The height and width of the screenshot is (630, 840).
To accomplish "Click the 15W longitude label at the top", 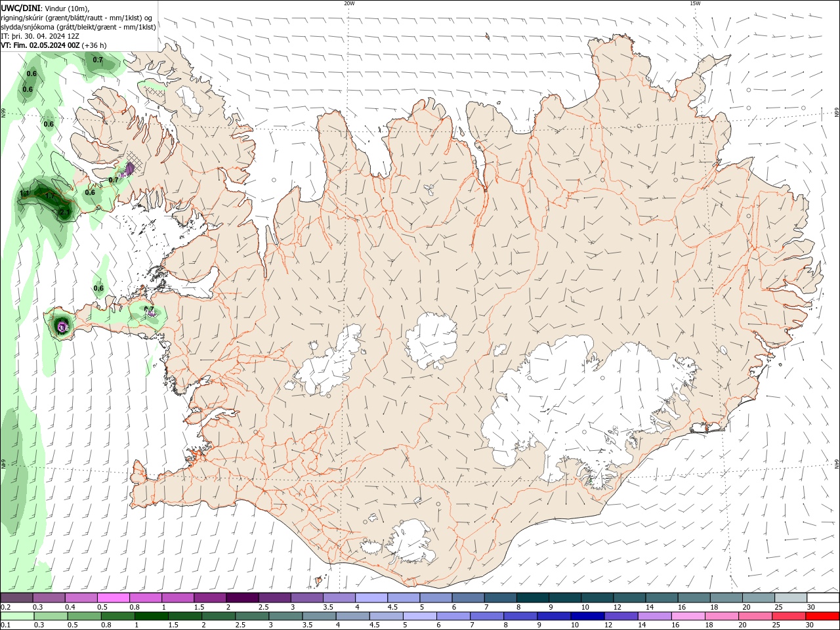I will click(x=695, y=3).
